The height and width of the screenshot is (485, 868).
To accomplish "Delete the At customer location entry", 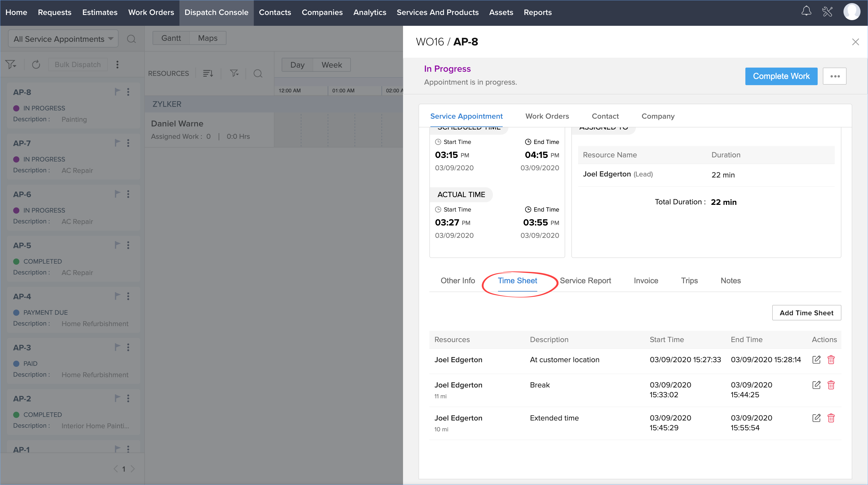I will (831, 360).
